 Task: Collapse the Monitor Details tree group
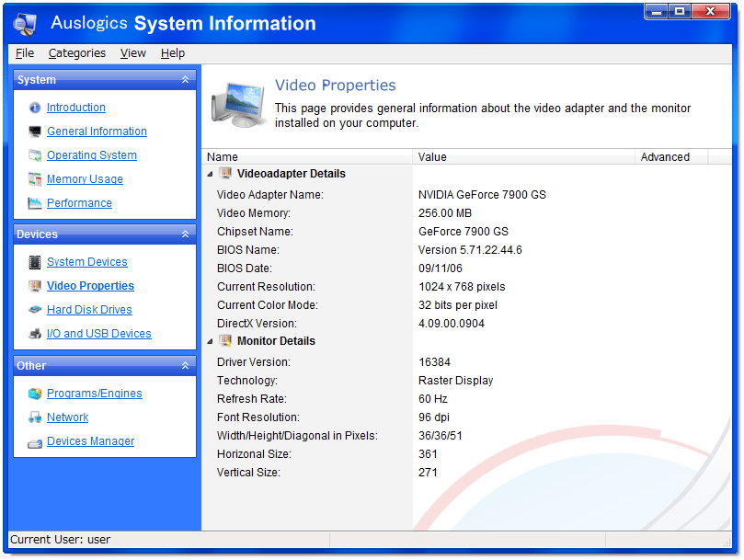(211, 342)
